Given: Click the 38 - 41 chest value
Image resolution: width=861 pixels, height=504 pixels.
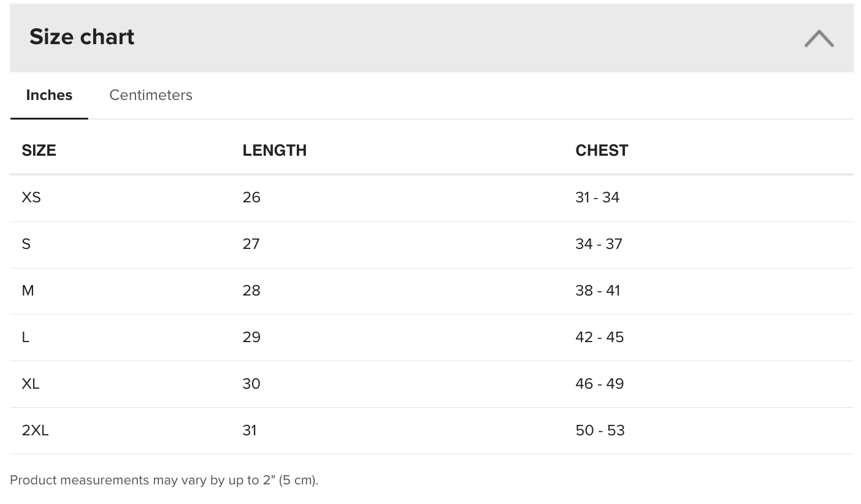Looking at the screenshot, I should click(x=598, y=291).
